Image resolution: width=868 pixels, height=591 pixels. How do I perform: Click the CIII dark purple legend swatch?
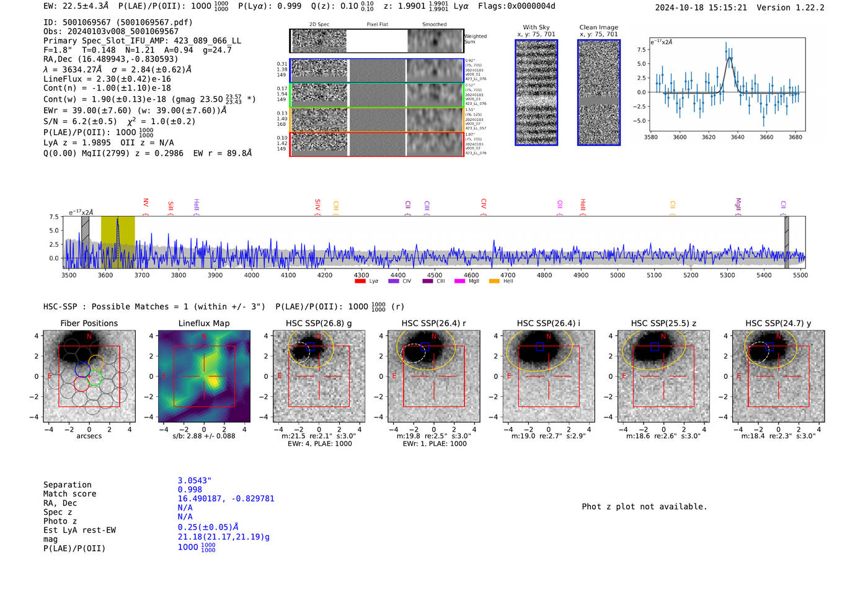(x=428, y=281)
